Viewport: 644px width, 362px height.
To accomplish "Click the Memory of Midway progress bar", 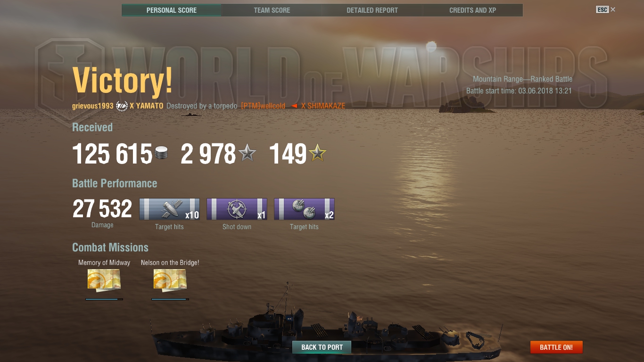I will 104,299.
